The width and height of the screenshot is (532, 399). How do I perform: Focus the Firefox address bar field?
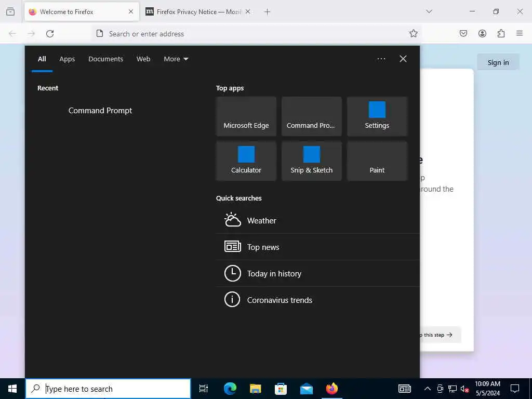pyautogui.click(x=256, y=34)
